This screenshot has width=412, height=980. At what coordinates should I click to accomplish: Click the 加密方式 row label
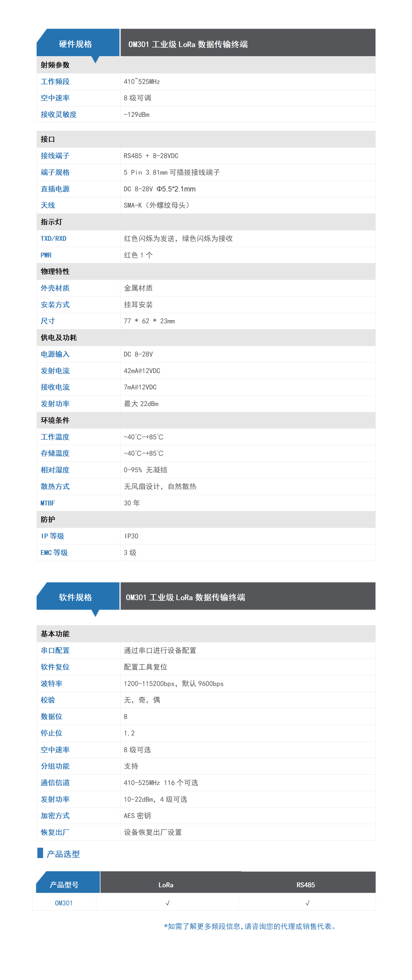[x=55, y=816]
